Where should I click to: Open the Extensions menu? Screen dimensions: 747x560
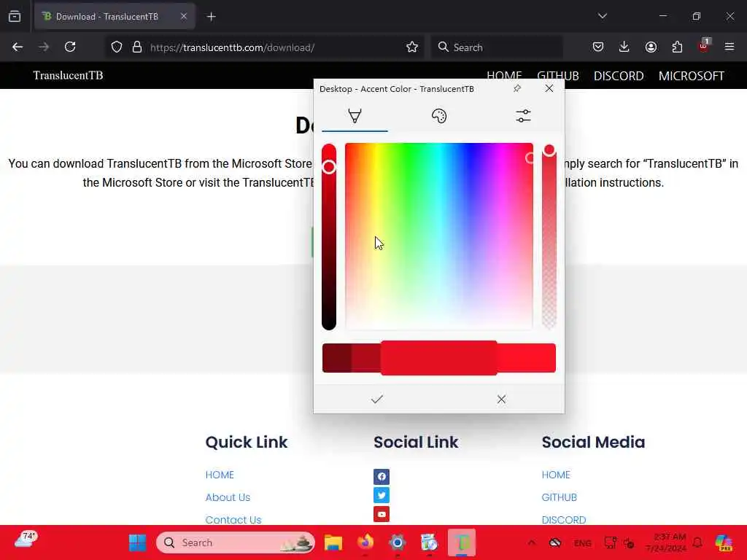pos(677,47)
